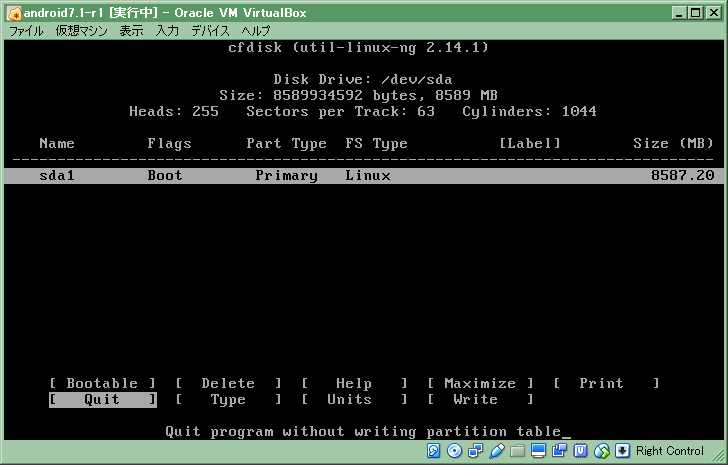The image size is (728, 465).
Task: Open the 入力 menu
Action: (167, 31)
